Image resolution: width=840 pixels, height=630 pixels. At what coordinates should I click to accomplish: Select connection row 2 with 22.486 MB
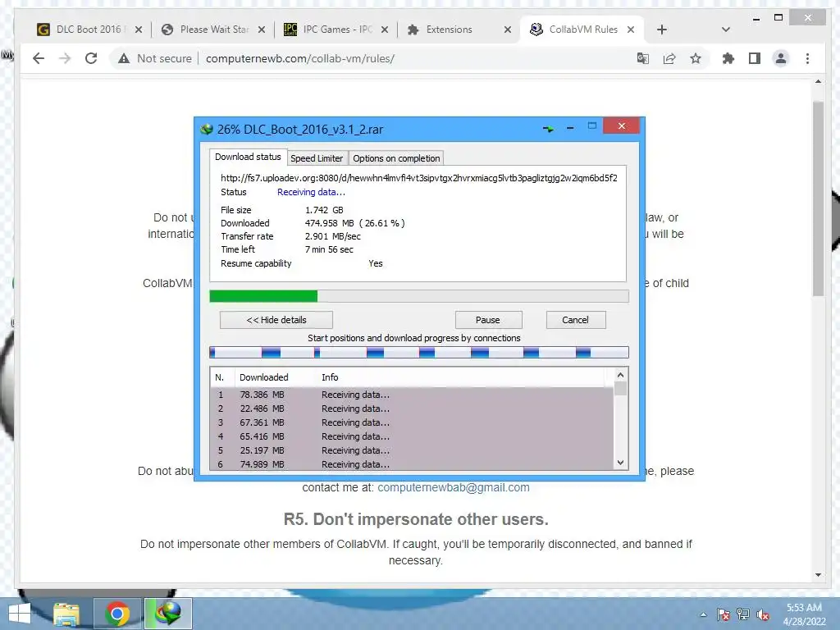tap(412, 409)
